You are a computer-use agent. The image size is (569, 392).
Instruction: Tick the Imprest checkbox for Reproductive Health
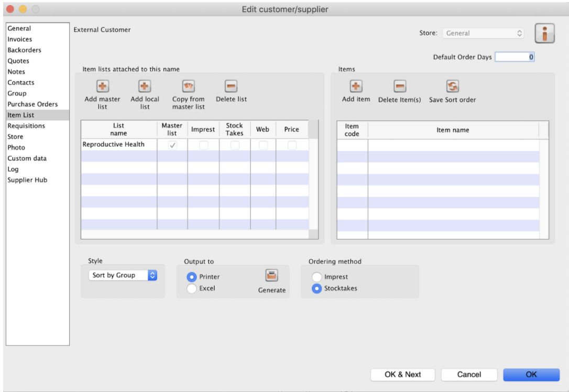point(203,145)
